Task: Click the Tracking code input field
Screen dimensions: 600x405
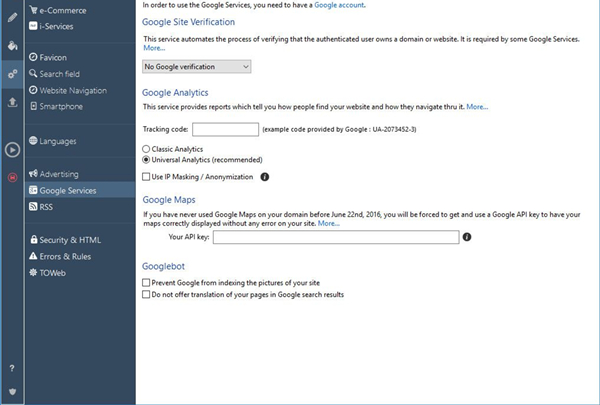Action: click(225, 129)
